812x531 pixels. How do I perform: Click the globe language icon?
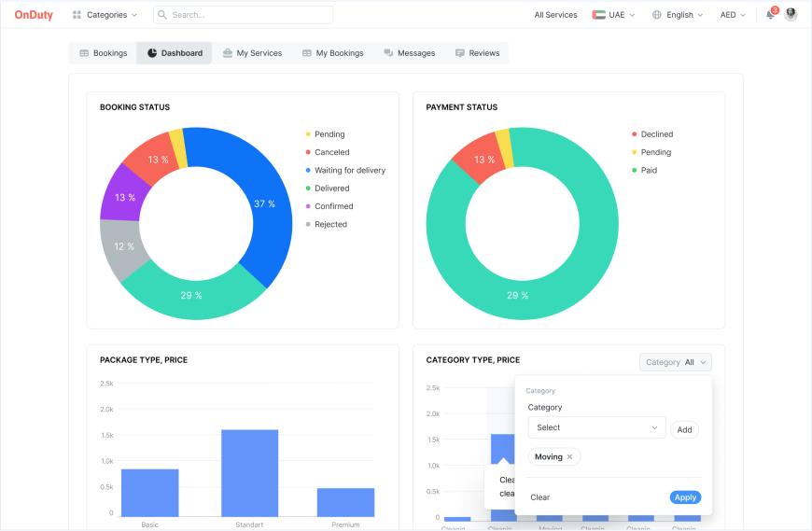point(657,15)
